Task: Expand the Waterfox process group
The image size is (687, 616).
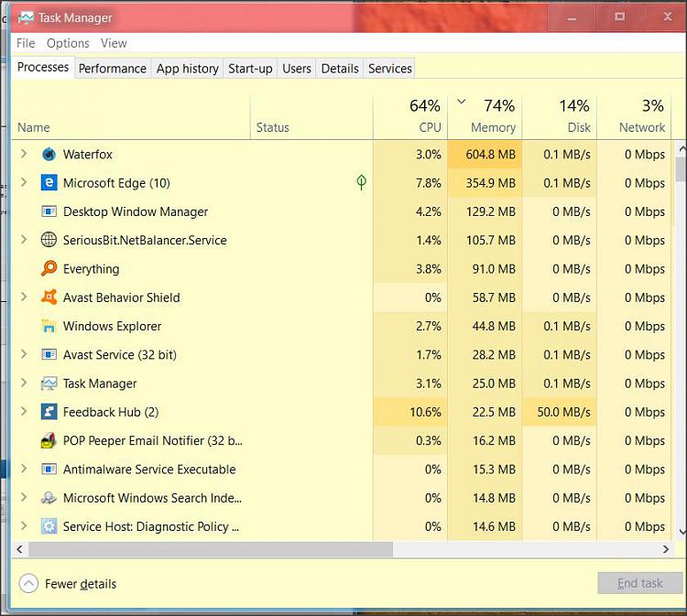Action: (24, 154)
